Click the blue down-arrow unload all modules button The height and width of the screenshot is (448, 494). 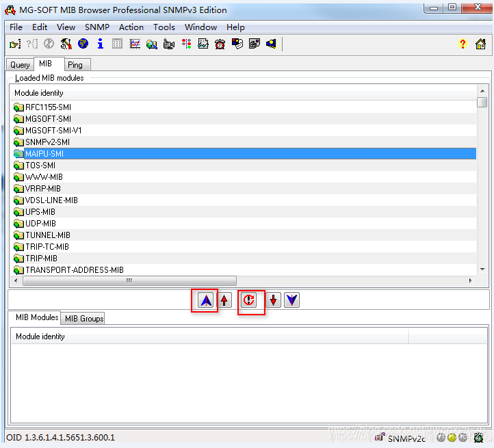pyautogui.click(x=291, y=300)
